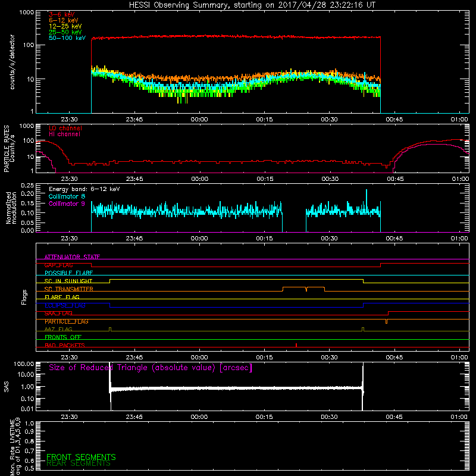The height and width of the screenshot is (476, 476).
Task: Click the Energy band: 6-12 keV label
Action: pyautogui.click(x=84, y=189)
